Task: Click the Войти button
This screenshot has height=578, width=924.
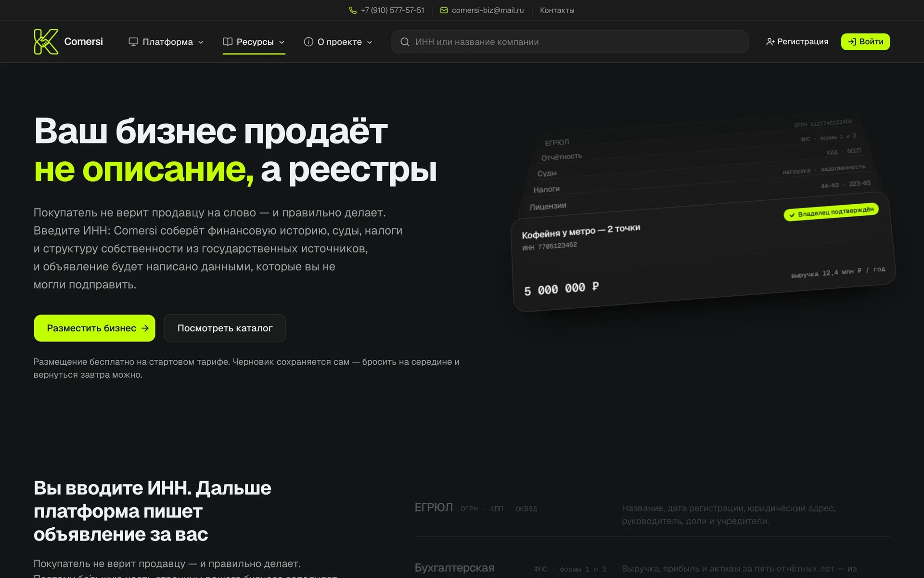Action: pos(865,42)
